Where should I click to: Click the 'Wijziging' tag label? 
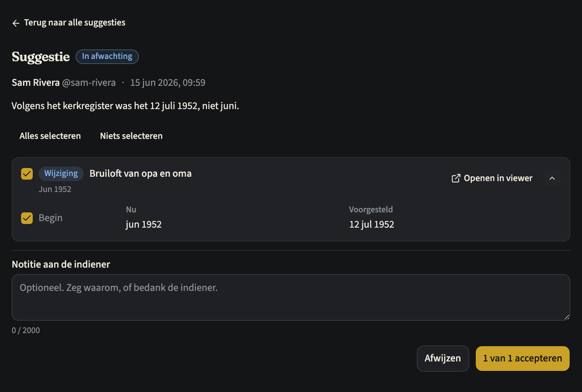(61, 173)
